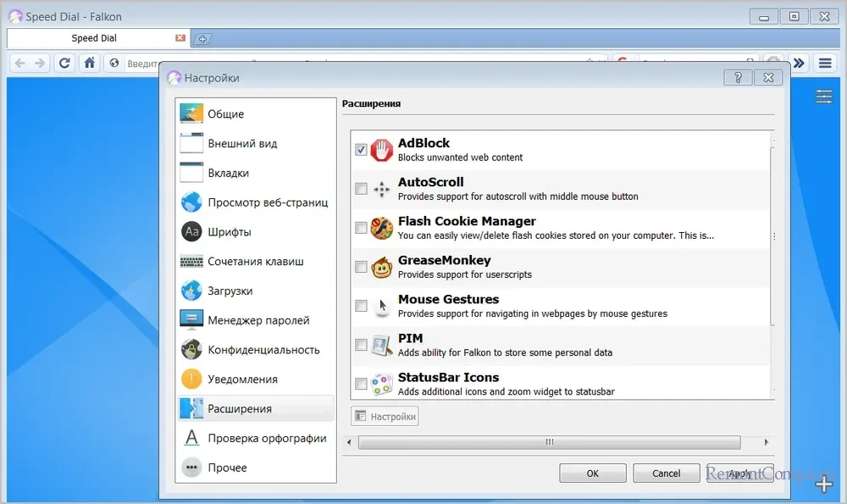Uncheck the AdBlock extension checkbox
Screen dimensions: 847x504
coord(361,150)
